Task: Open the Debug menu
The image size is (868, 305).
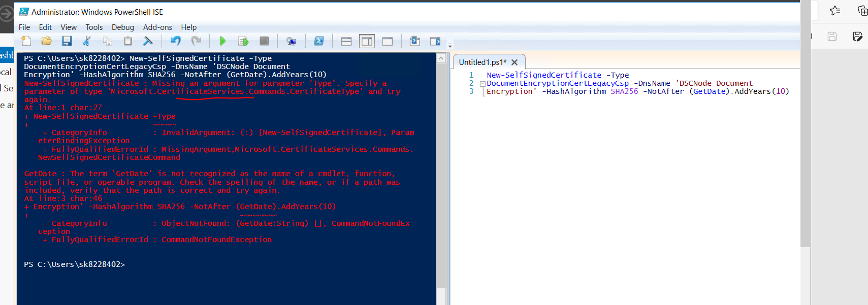Action: pyautogui.click(x=123, y=27)
